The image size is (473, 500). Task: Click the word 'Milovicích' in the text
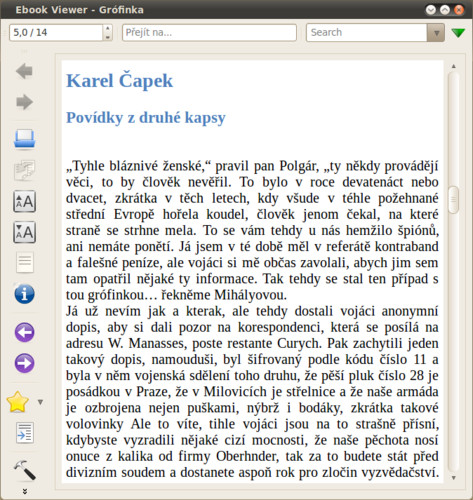point(235,392)
